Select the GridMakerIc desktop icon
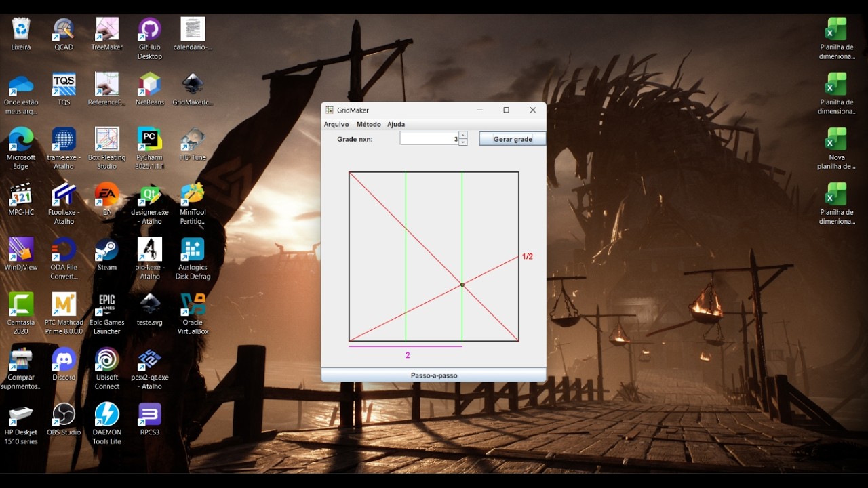Screen dimensions: 868x488 193,89
